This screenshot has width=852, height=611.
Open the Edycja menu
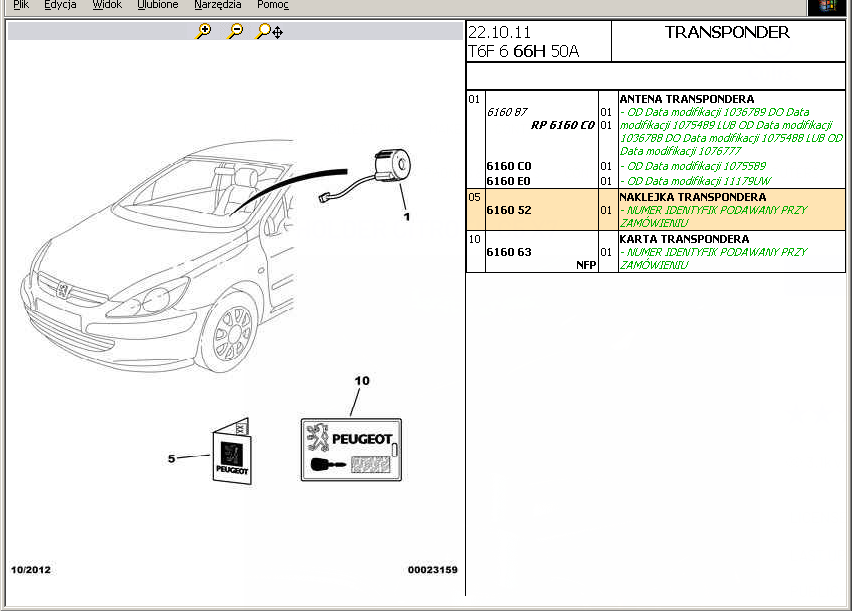click(x=60, y=5)
